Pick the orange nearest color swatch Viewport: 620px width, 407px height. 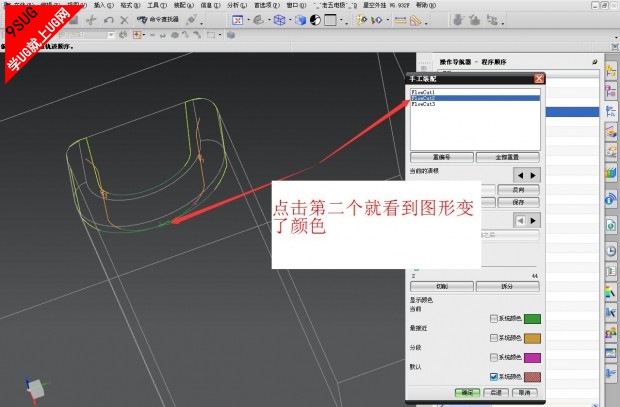click(x=532, y=338)
